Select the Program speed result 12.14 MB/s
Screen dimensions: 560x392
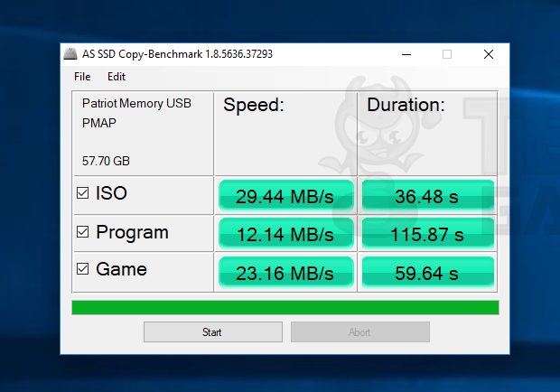pyautogui.click(x=285, y=234)
